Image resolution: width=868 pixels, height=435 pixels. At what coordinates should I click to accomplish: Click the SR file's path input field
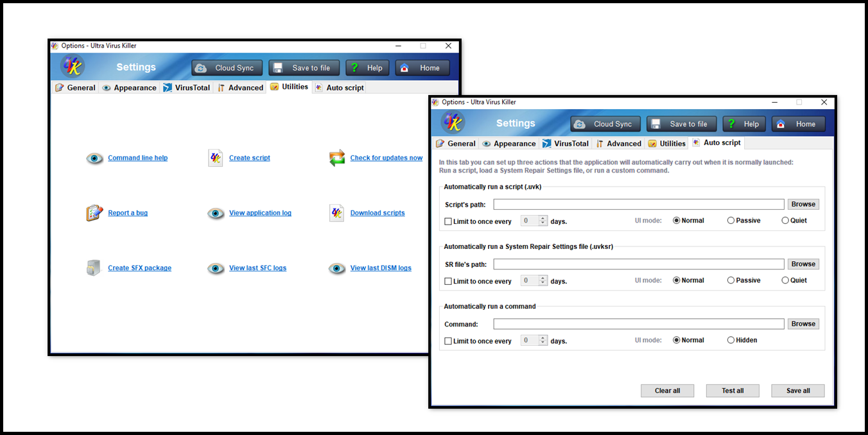pyautogui.click(x=639, y=264)
